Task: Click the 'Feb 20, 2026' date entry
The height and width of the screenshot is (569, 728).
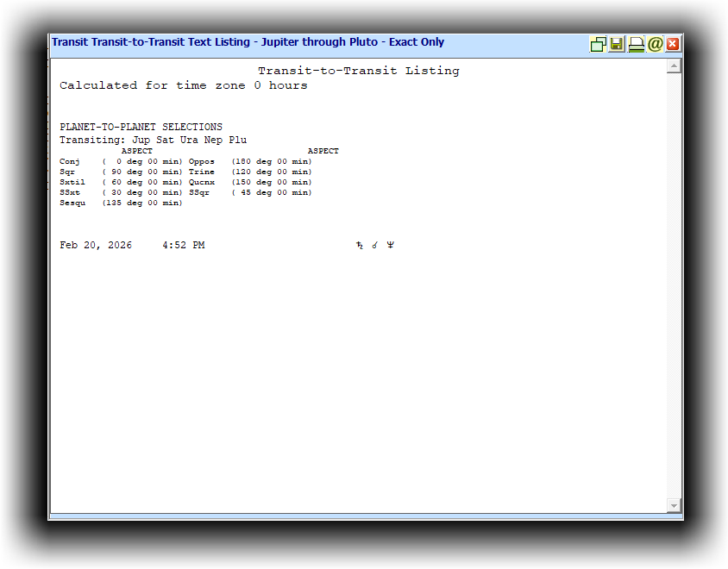Action: click(x=96, y=246)
